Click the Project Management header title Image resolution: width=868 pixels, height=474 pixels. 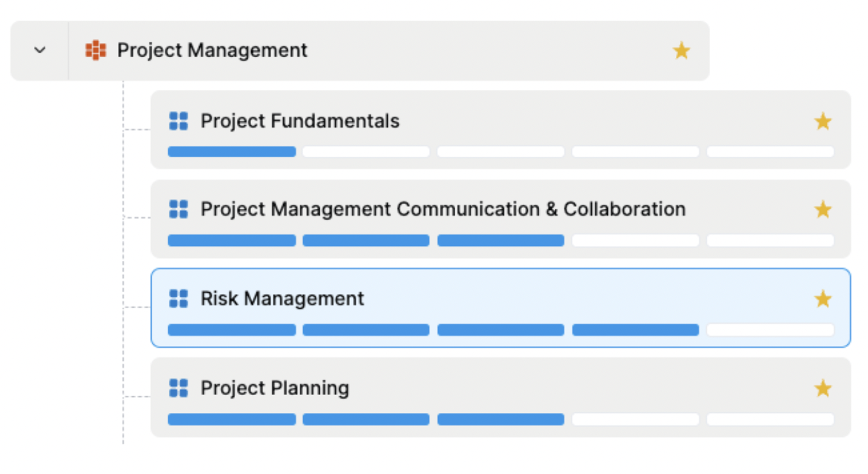click(x=213, y=50)
